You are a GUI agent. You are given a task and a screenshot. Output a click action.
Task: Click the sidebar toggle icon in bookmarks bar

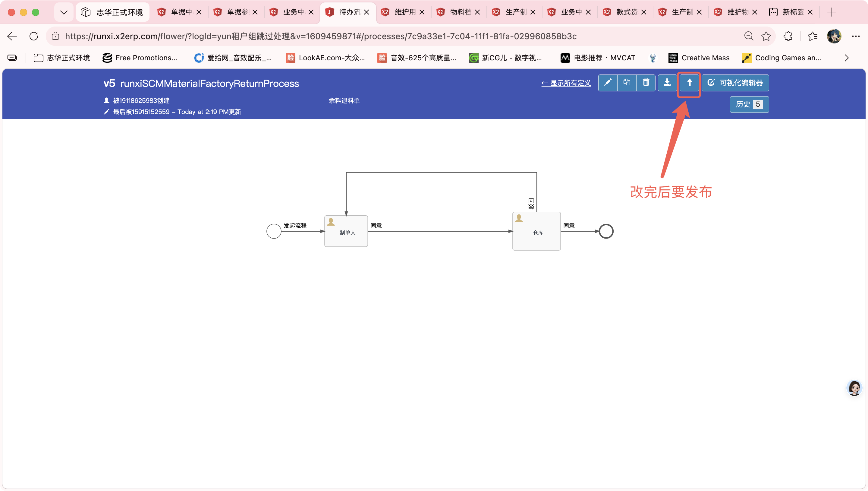pos(12,58)
